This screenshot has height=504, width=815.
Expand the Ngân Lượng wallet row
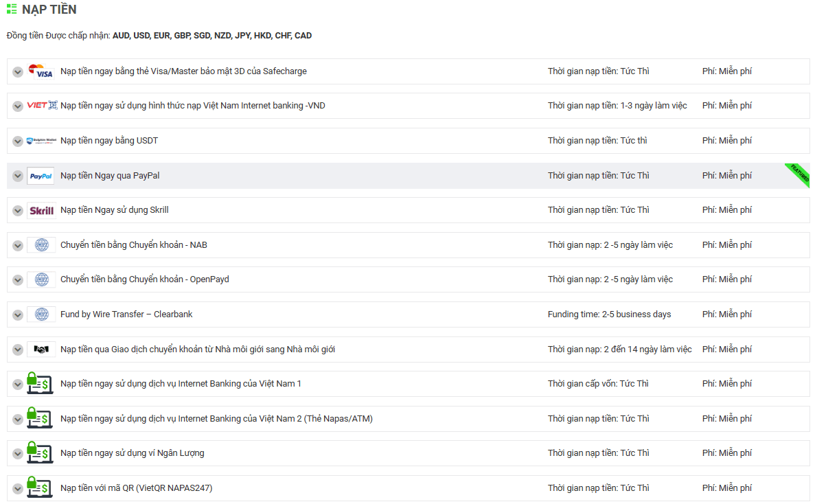(x=18, y=454)
